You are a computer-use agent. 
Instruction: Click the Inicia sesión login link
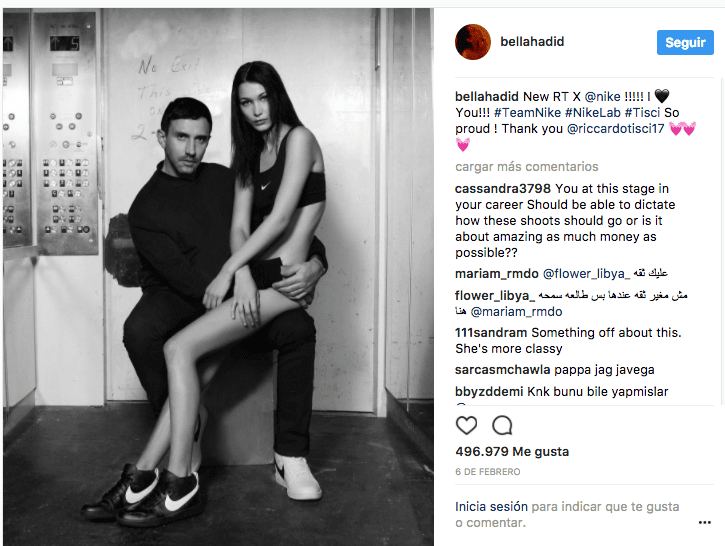point(491,507)
